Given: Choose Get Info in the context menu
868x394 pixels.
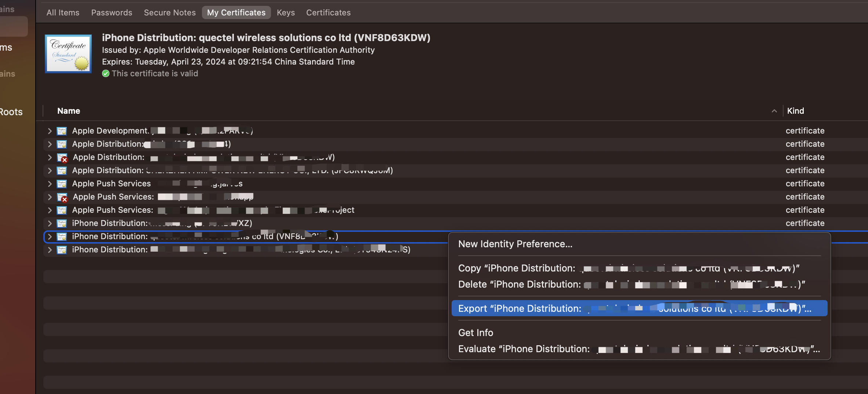Looking at the screenshot, I should 475,333.
